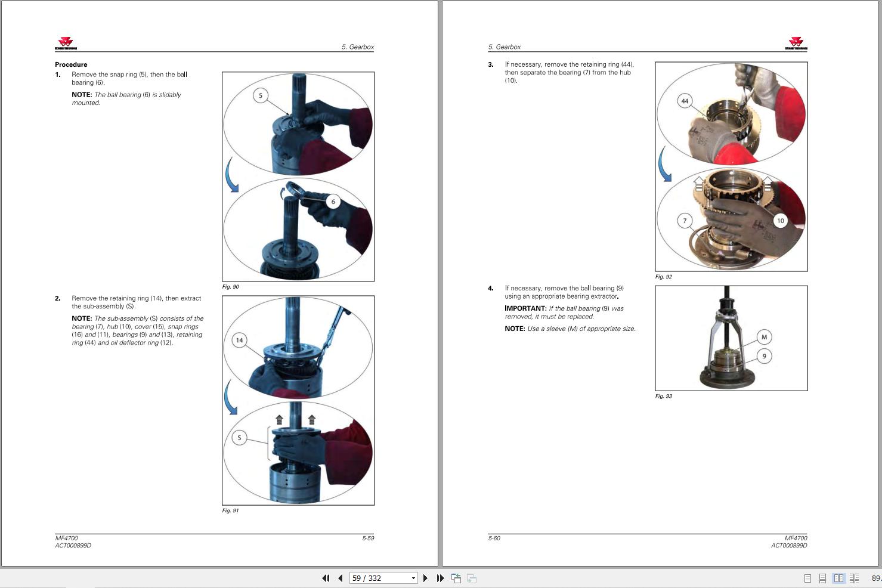Go to the previous page
Image resolution: width=882 pixels, height=588 pixels.
340,578
